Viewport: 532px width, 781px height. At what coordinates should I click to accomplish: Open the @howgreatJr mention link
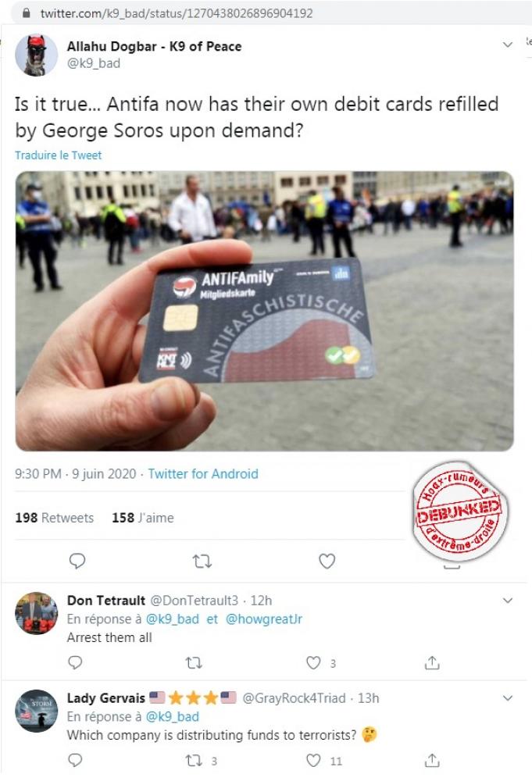point(264,619)
